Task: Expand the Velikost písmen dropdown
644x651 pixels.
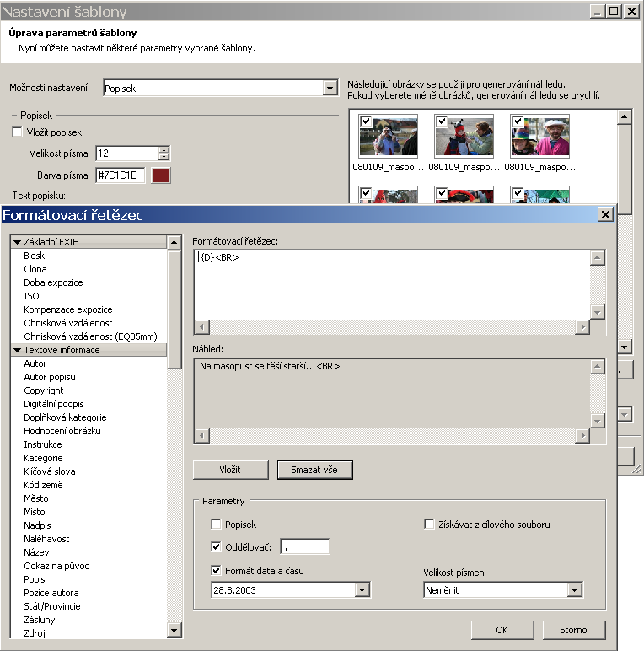Action: point(575,590)
